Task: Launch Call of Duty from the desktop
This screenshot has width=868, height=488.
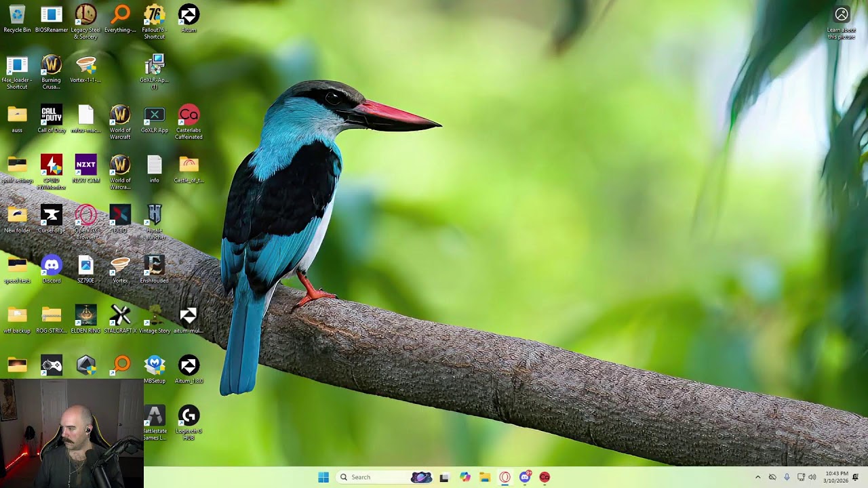Action: coord(52,119)
